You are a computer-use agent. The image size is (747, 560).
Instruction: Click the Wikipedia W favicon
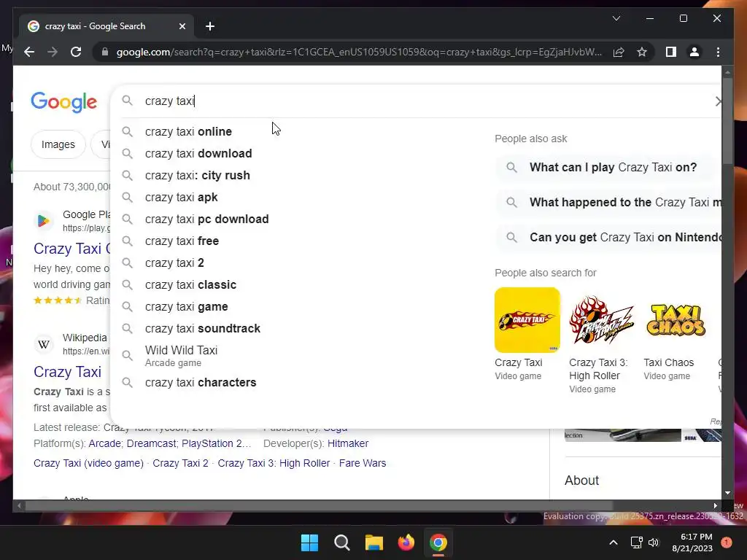coord(44,344)
